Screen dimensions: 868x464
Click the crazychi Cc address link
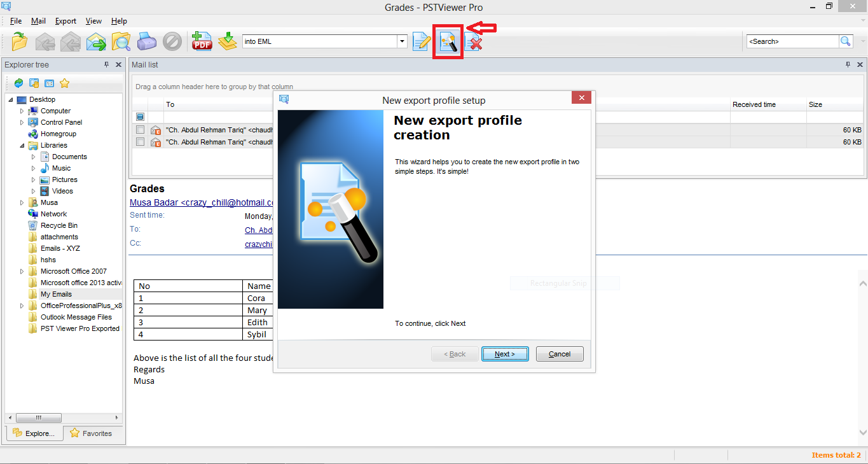point(259,244)
